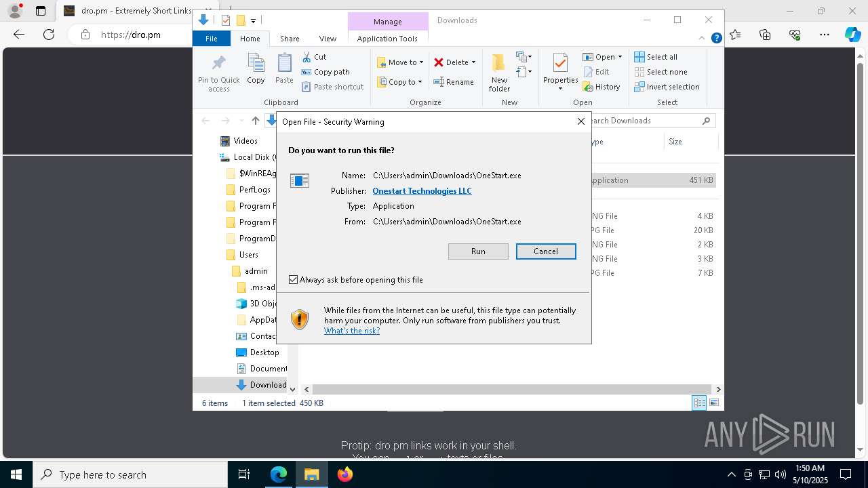
Task: Select Paste shortcut in ribbon
Action: coord(332,87)
